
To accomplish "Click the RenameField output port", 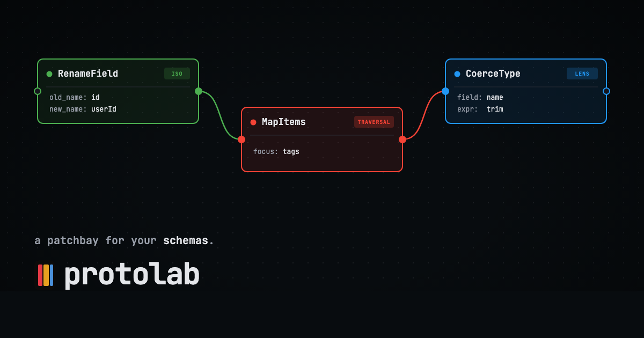I will click(x=199, y=91).
